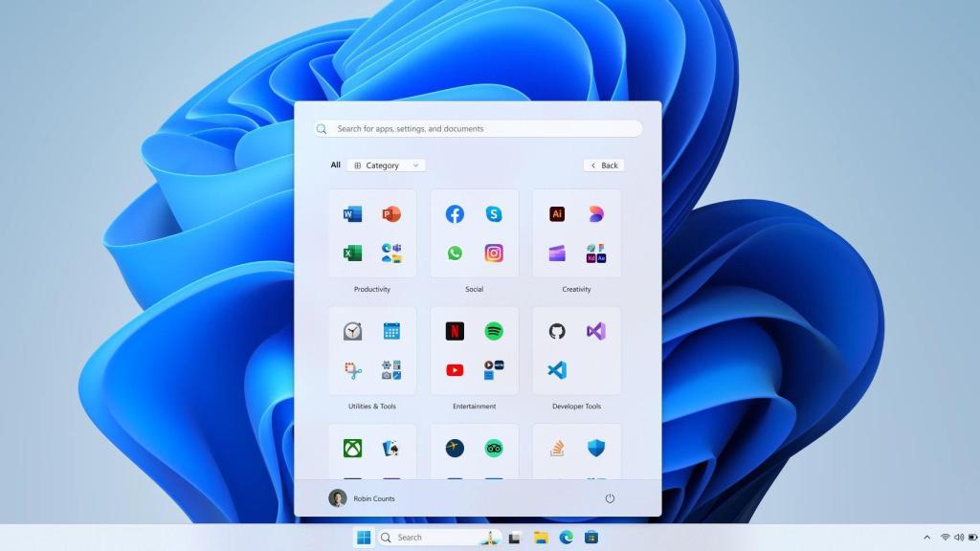This screenshot has height=551, width=980.
Task: Select the All filter
Action: coord(335,165)
